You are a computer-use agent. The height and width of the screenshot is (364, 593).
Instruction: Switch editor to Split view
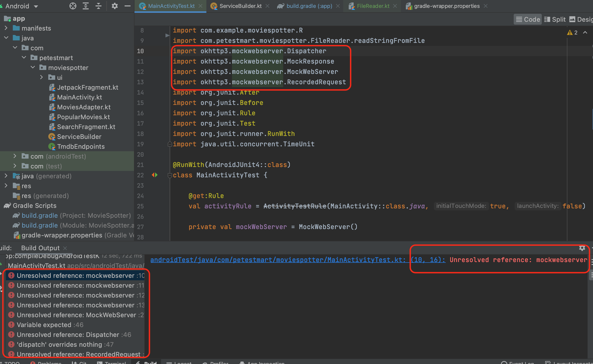pos(555,19)
